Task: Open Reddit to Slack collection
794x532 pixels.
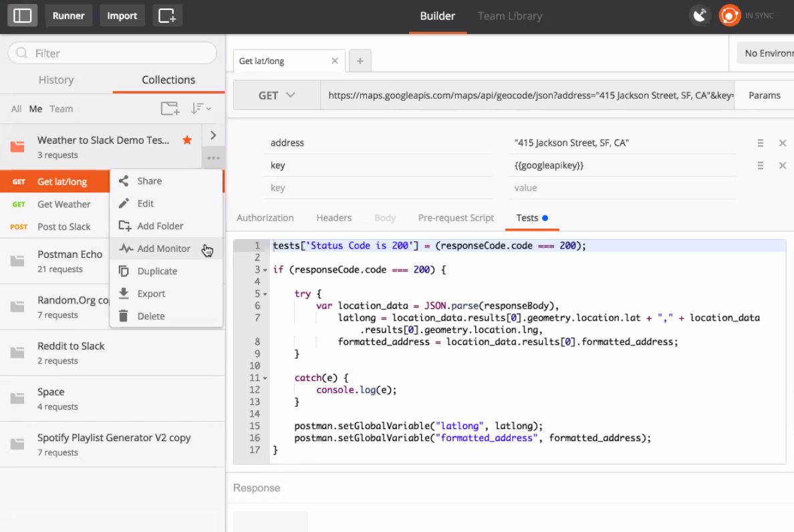Action: click(x=112, y=352)
